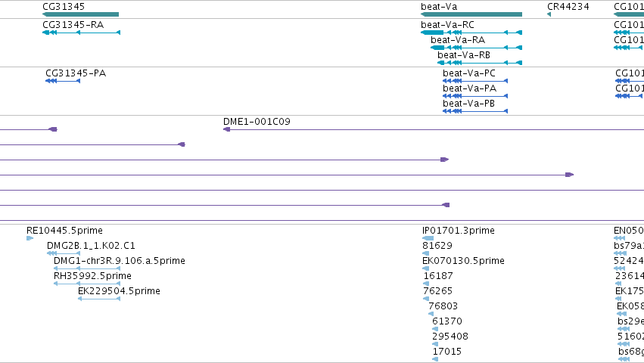The height and width of the screenshot is (363, 644).
Task: Click the CG31345-RA transcript glyph
Action: point(81,33)
